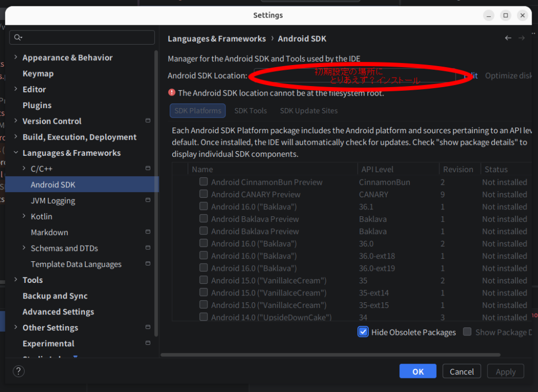
Task: Check the Android CinnamonBun Preview checkbox
Action: [x=203, y=182]
